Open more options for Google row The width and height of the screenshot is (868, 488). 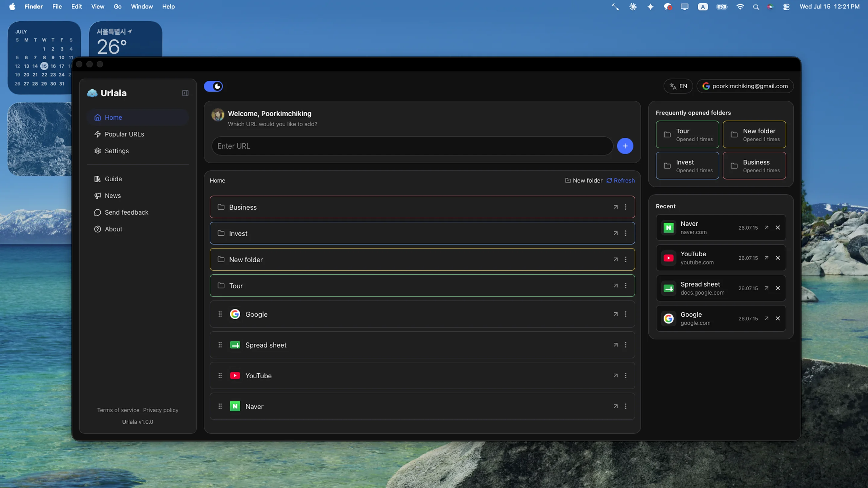[x=626, y=314]
